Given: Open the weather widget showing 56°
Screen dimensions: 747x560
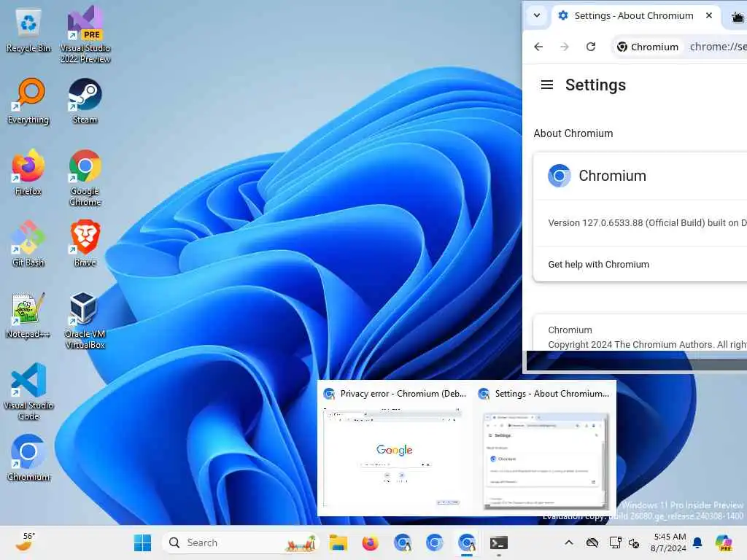Looking at the screenshot, I should (x=25, y=542).
